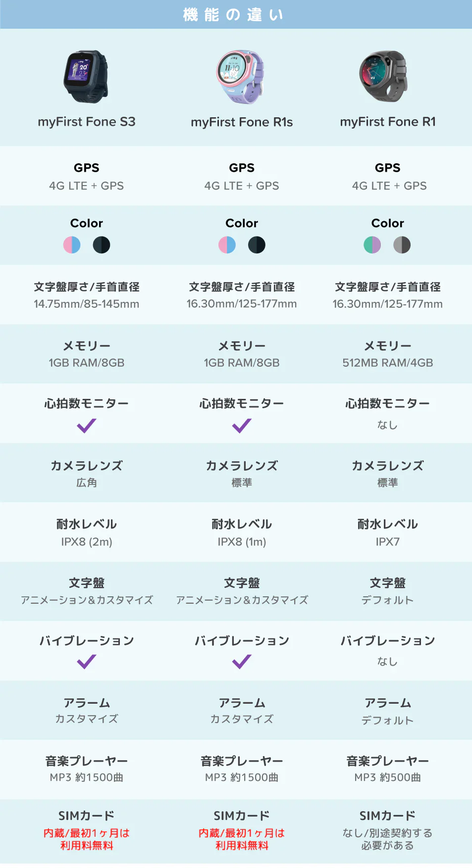
Task: Click the myFirst Fone S3 watch image
Action: 86,77
